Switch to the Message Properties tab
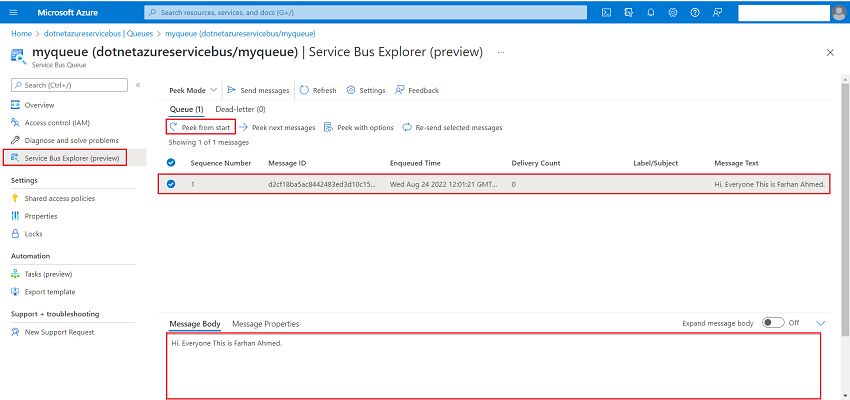Screen dimensions: 850x400 click(266, 324)
